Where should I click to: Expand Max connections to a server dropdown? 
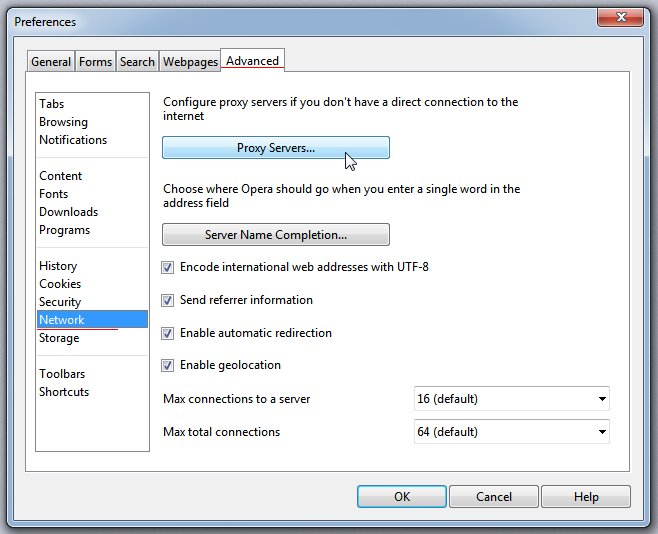point(512,399)
